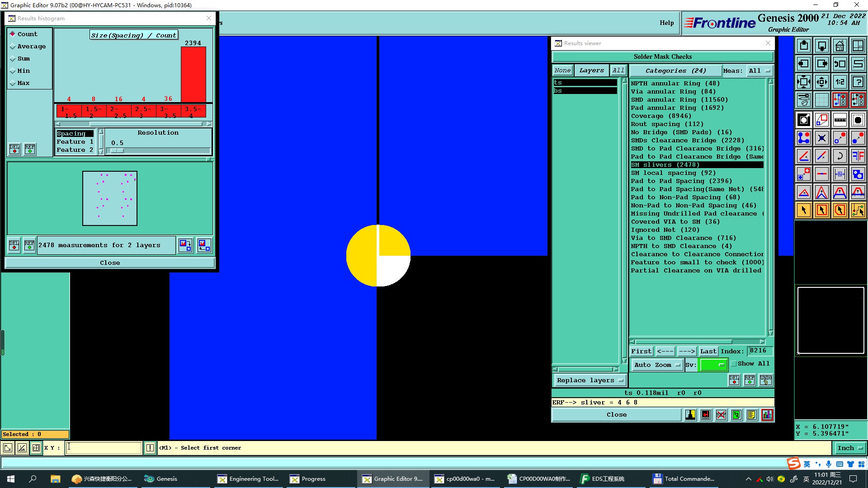
Task: Click the mirror F tool icon
Action: tap(858, 156)
